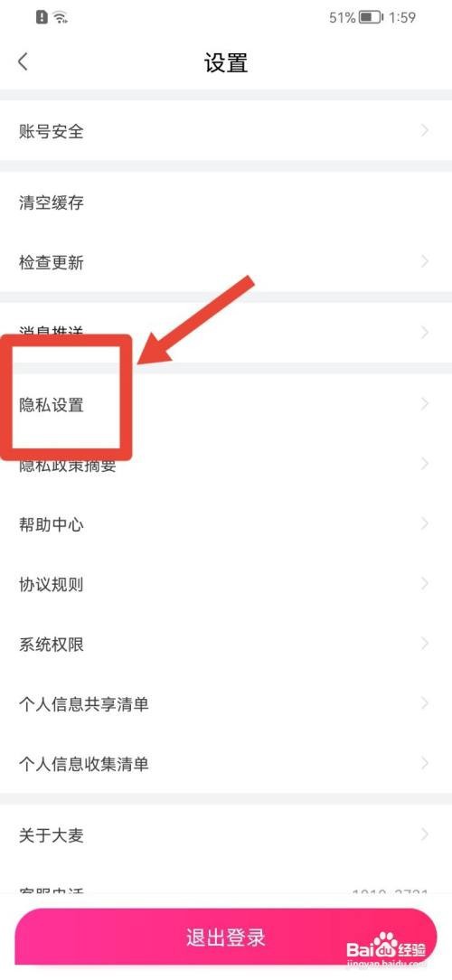This screenshot has height=980, width=452.
Task: Click chevron next to 帮助中心
Action: coord(425,523)
